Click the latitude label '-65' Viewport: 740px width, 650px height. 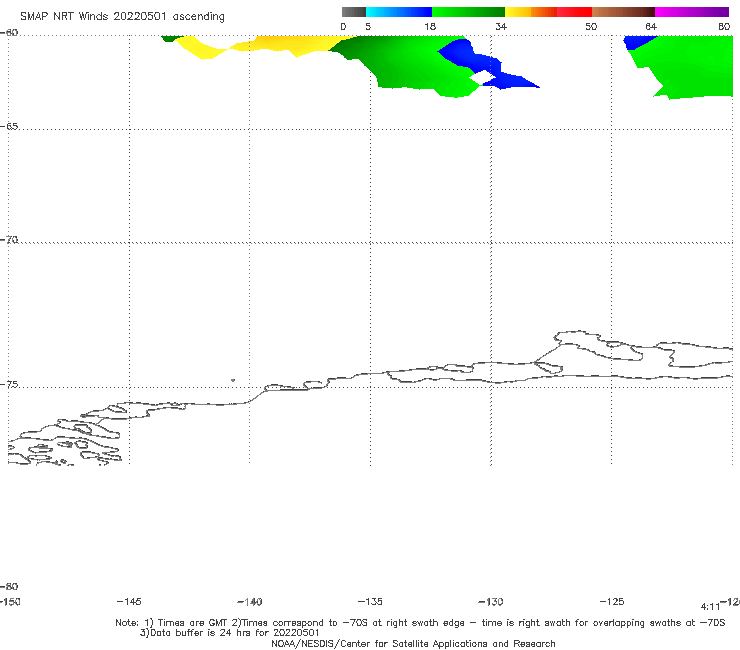[x=9, y=127]
